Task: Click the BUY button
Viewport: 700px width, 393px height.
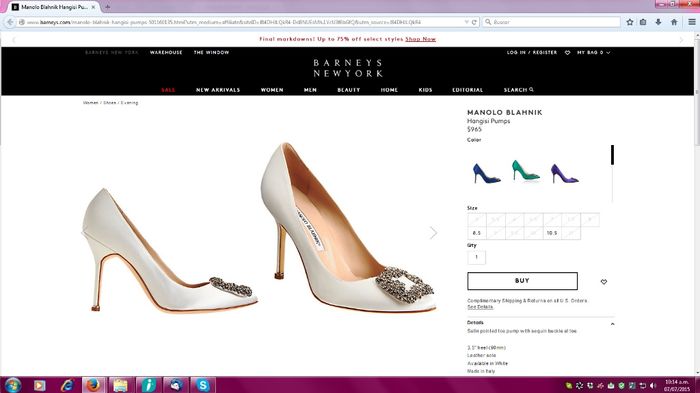Action: (x=522, y=281)
